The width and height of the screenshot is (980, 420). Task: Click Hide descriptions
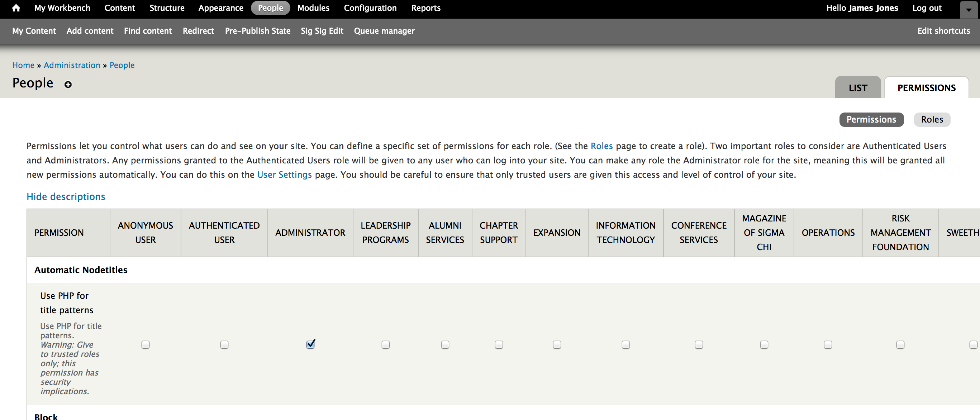pos(66,197)
